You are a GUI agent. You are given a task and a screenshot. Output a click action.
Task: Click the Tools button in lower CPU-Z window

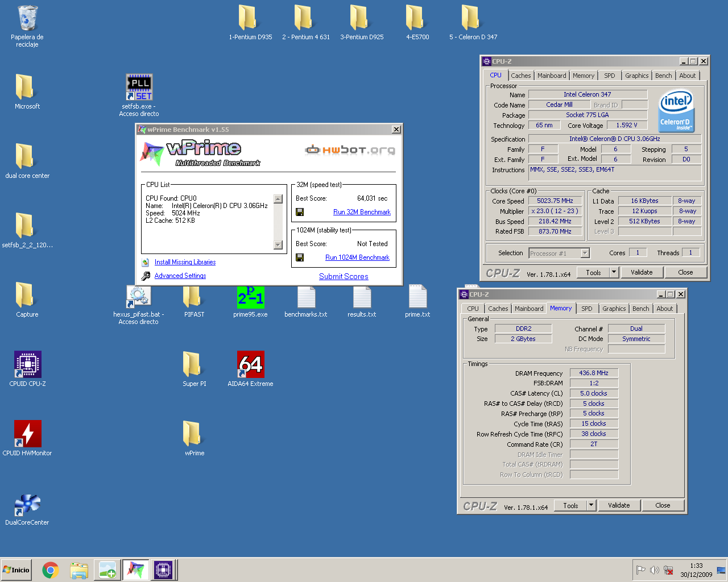pos(570,505)
